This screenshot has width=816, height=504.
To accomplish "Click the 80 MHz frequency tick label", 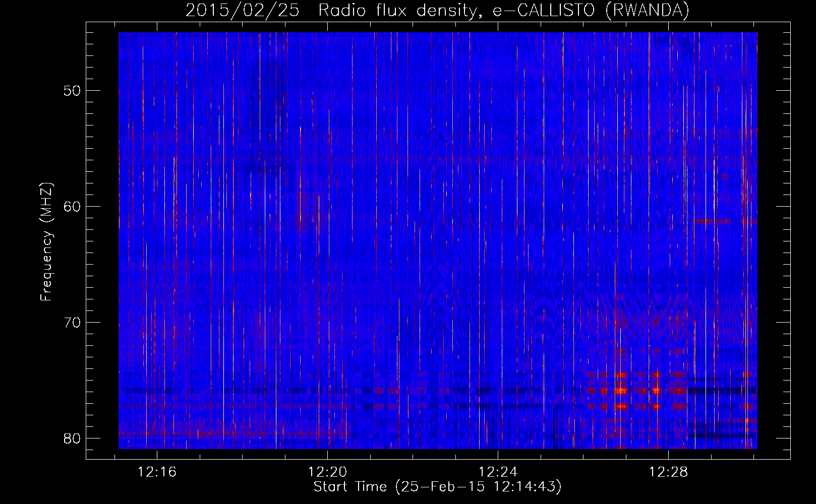I will point(72,438).
